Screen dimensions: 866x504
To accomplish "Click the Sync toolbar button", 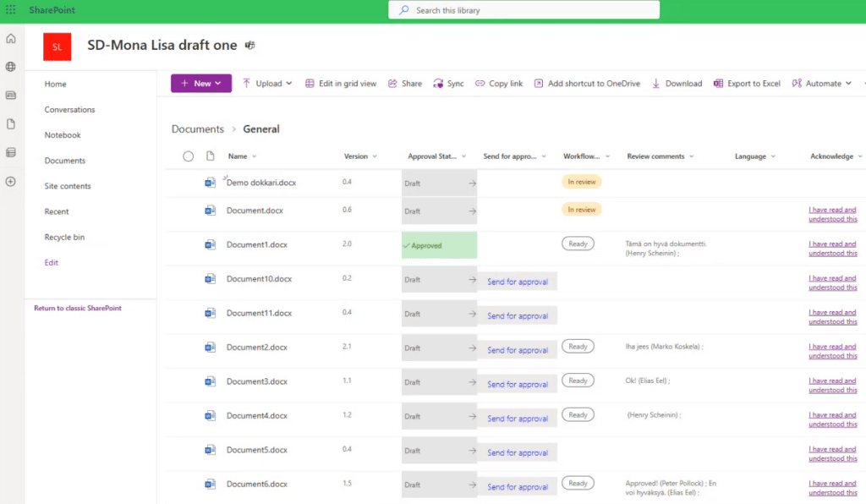I will [x=448, y=84].
